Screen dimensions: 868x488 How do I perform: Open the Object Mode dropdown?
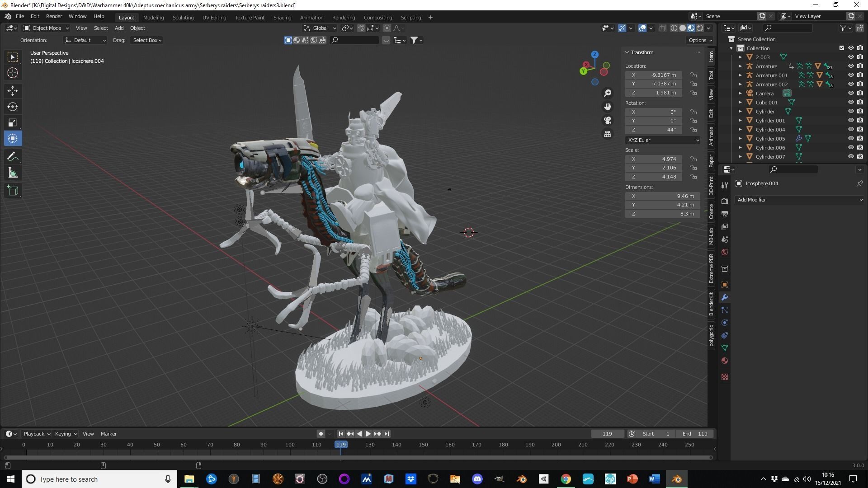[46, 28]
